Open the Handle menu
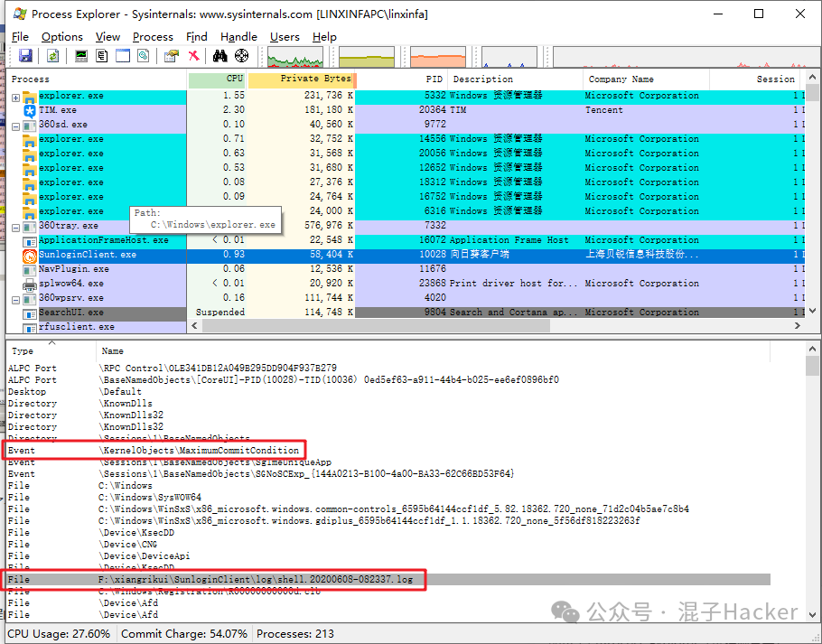This screenshot has height=644, width=822. (x=238, y=37)
